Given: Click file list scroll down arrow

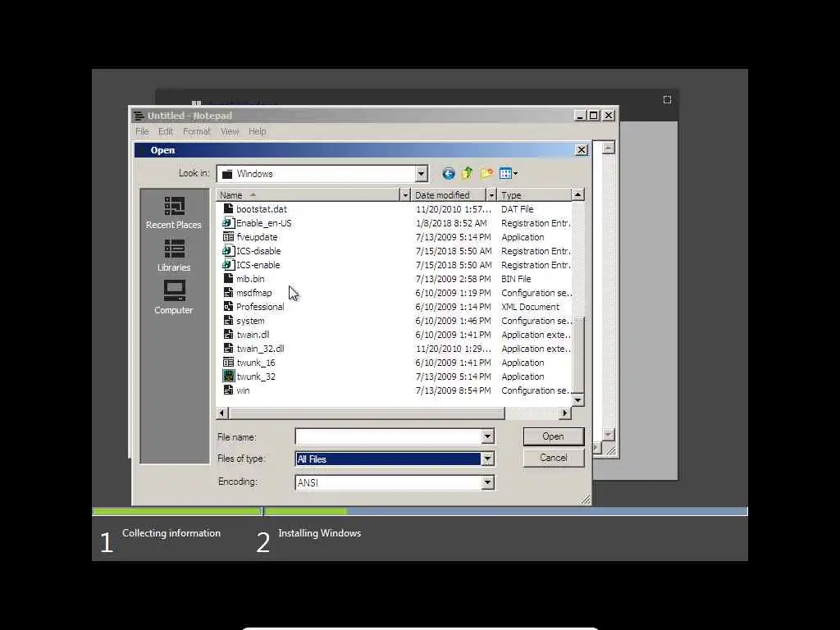Looking at the screenshot, I should pyautogui.click(x=577, y=400).
